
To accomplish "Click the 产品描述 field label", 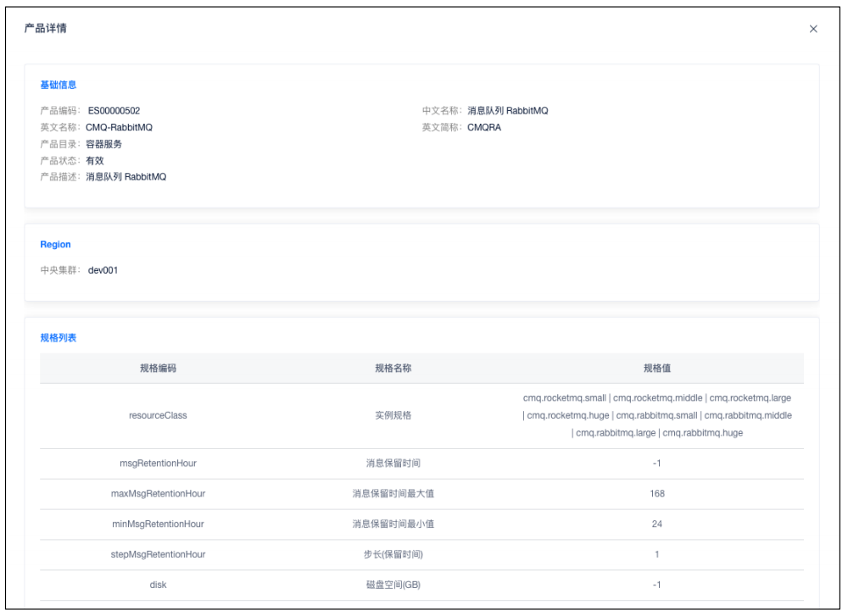I will point(59,177).
